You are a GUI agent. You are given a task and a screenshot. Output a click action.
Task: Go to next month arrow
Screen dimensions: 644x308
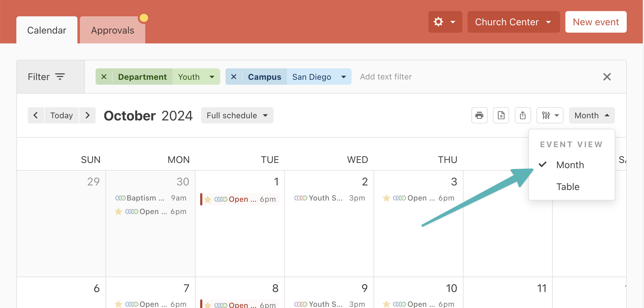[88, 115]
